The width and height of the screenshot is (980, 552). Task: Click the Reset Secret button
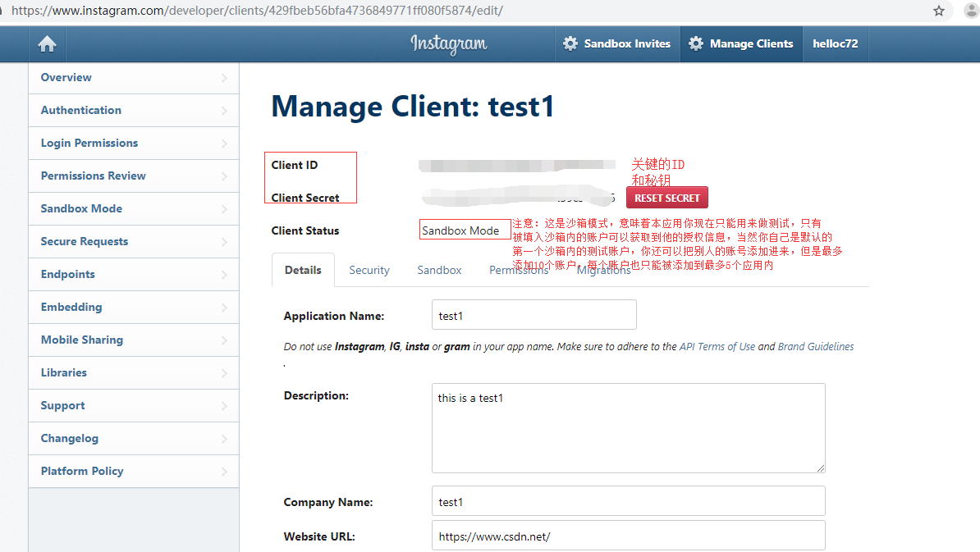click(666, 198)
